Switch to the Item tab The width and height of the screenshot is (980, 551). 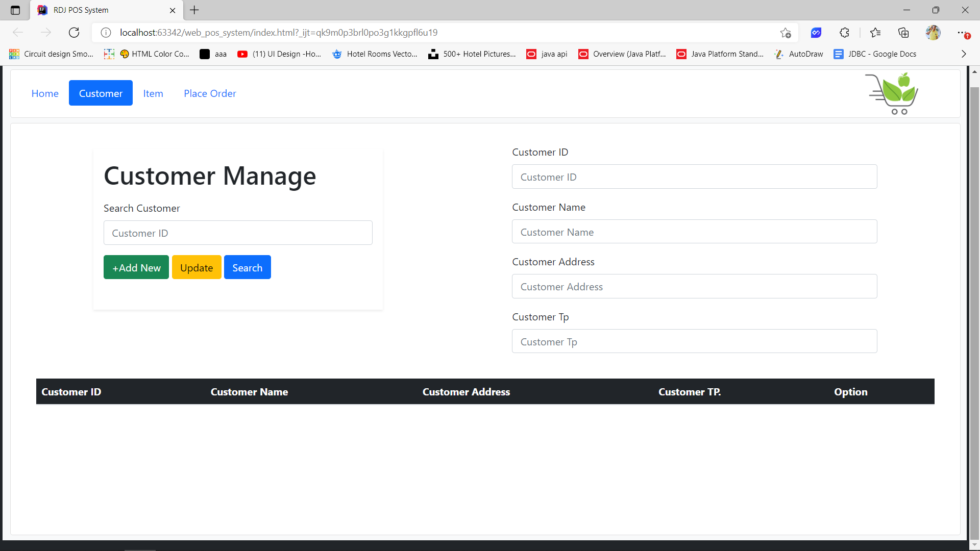[x=153, y=93]
